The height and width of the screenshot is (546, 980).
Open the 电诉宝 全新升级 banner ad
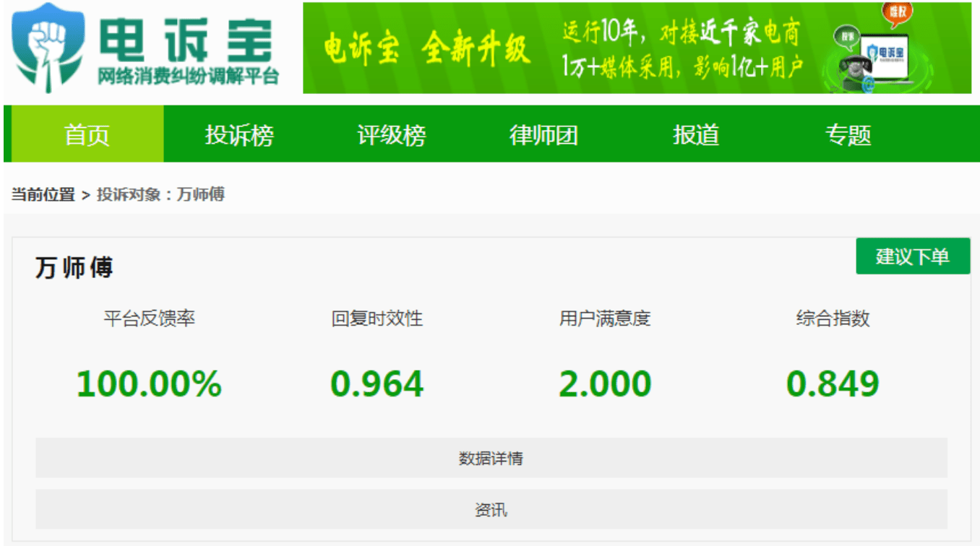tap(637, 48)
